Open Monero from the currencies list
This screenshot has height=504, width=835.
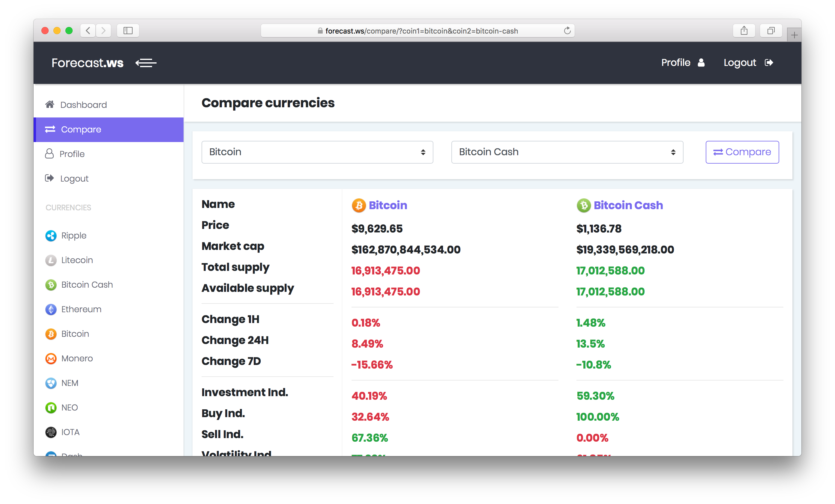coord(77,358)
